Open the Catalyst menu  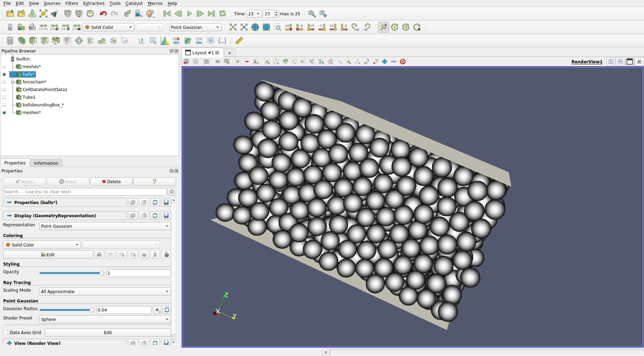click(134, 3)
